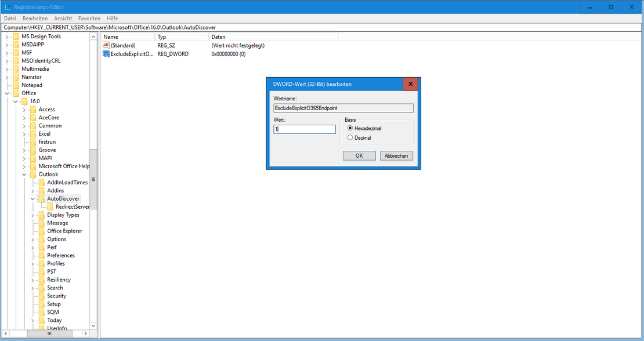The height and width of the screenshot is (341, 644).
Task: Click the (Standard) string value icon
Action: (x=106, y=45)
